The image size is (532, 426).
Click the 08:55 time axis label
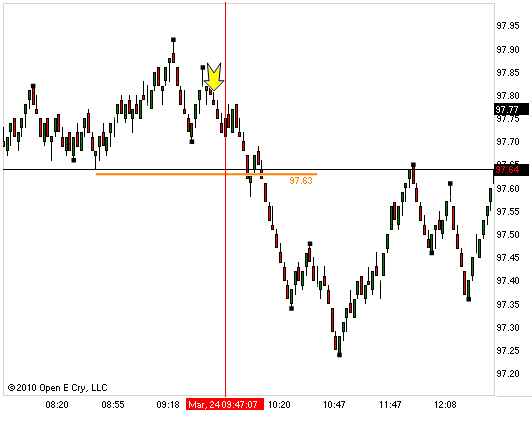click(113, 405)
